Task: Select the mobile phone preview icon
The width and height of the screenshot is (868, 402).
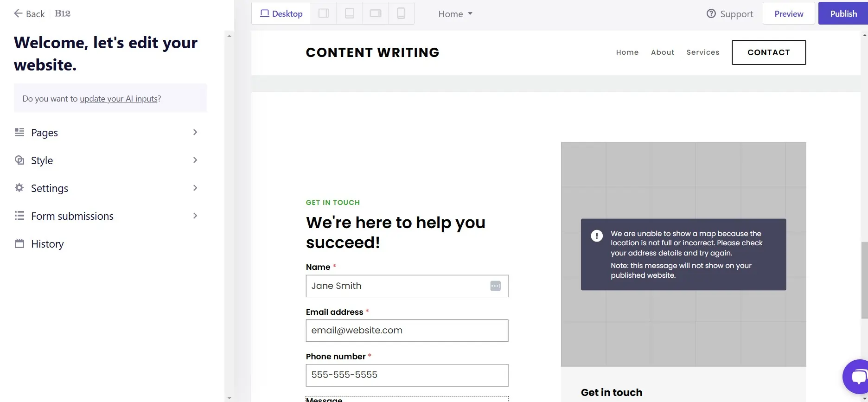Action: [x=401, y=13]
